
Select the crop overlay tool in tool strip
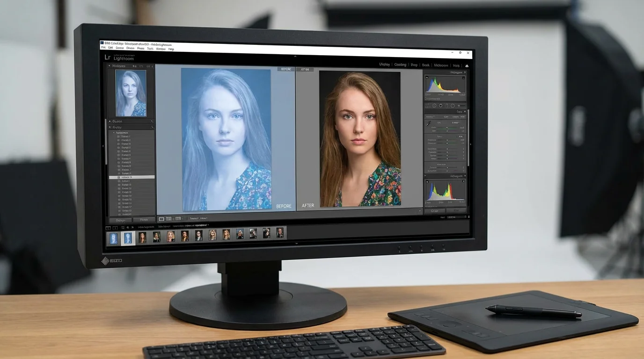(427, 105)
